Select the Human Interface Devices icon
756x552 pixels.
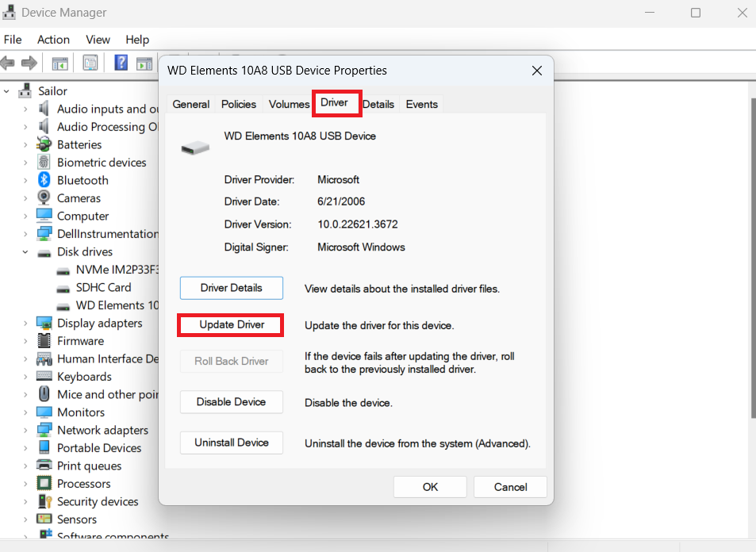pyautogui.click(x=44, y=358)
